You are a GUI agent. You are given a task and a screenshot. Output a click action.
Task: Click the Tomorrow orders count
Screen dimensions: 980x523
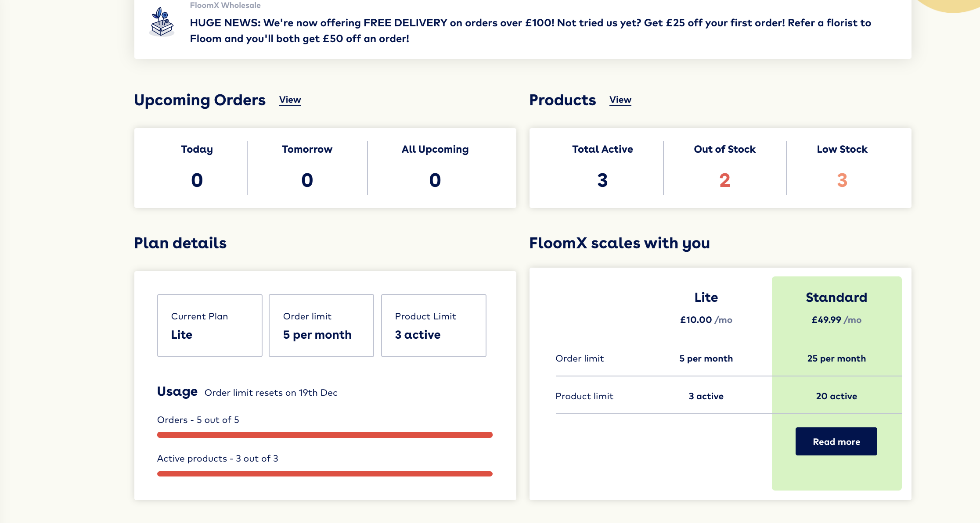pyautogui.click(x=307, y=180)
